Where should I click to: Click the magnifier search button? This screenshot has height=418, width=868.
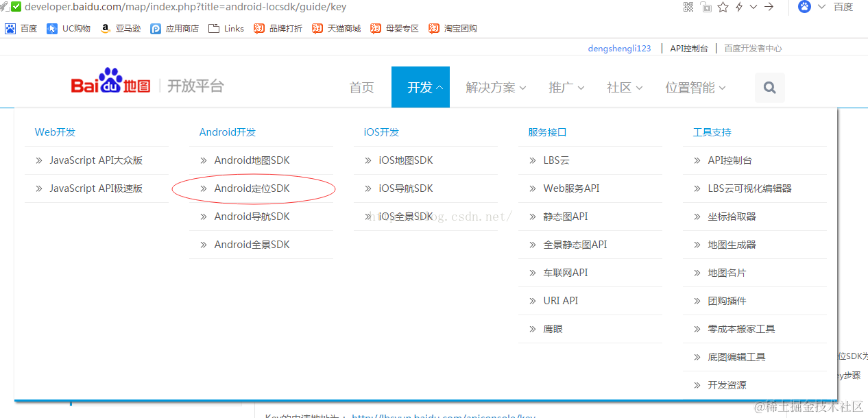(x=769, y=88)
